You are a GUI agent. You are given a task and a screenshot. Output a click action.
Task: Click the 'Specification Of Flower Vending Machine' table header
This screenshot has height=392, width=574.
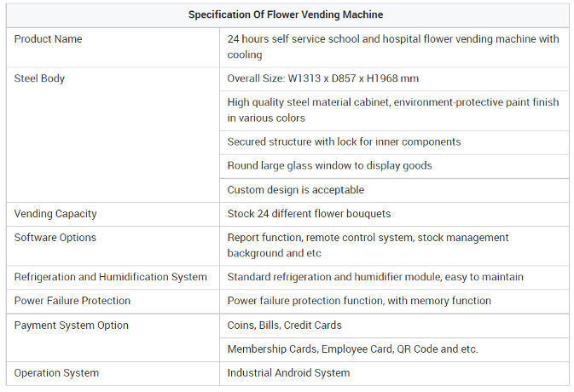click(x=287, y=14)
